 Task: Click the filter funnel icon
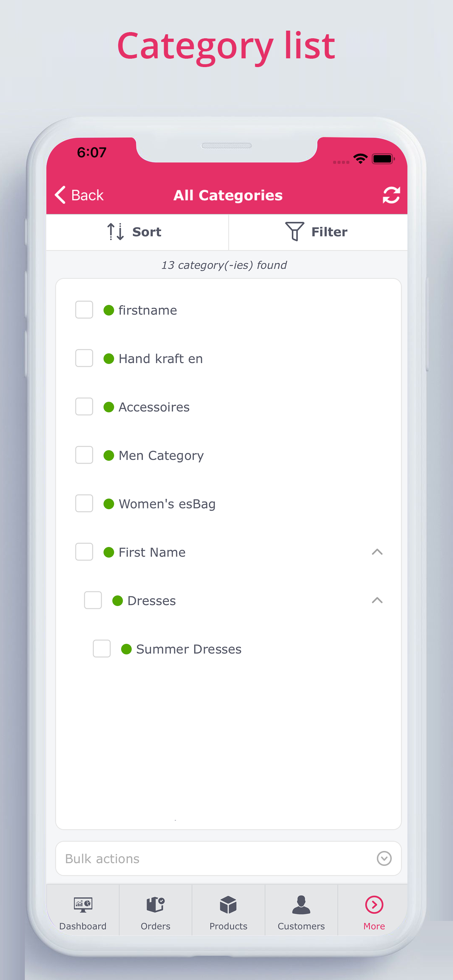[294, 231]
